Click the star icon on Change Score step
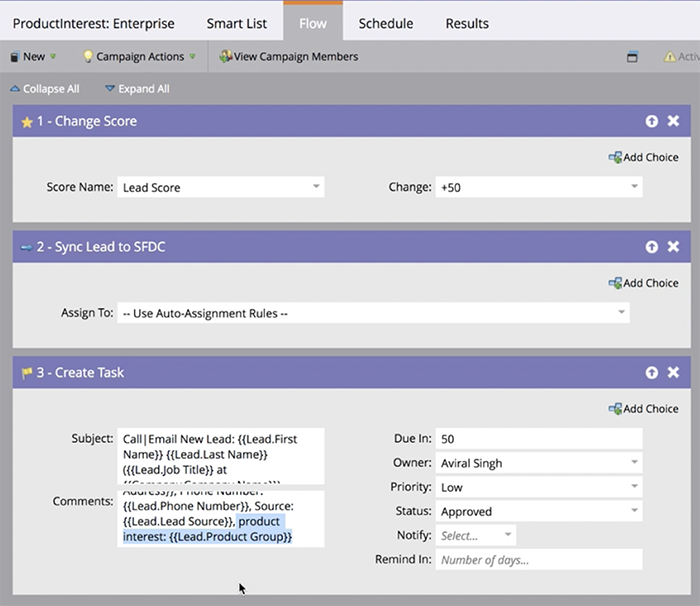The height and width of the screenshot is (606, 700). coord(27,121)
